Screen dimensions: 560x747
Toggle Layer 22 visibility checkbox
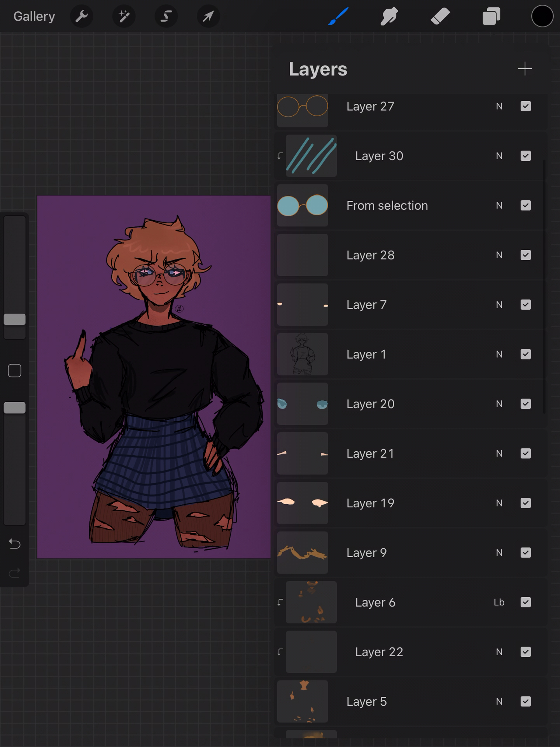525,652
